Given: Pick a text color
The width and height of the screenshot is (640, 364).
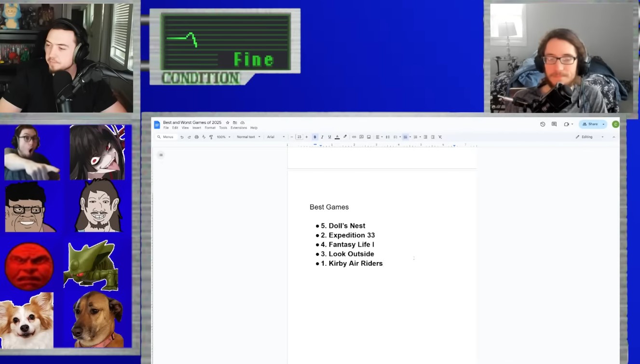Looking at the screenshot, I should pyautogui.click(x=337, y=137).
